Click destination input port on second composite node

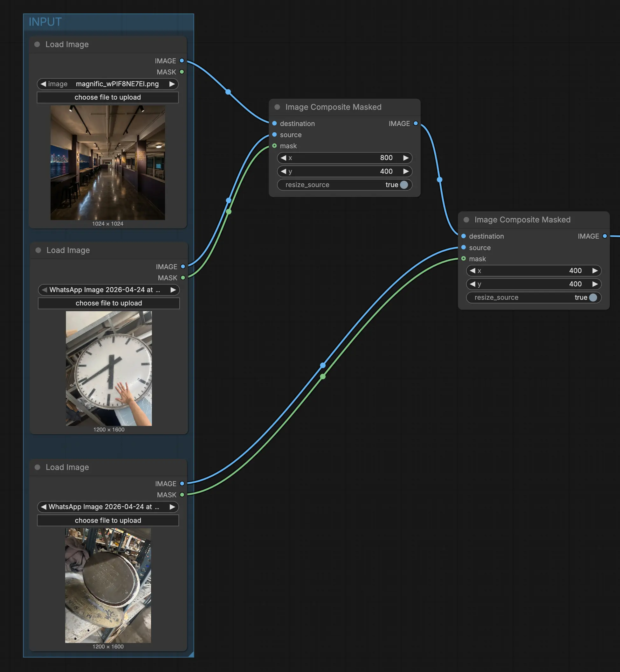(x=464, y=236)
